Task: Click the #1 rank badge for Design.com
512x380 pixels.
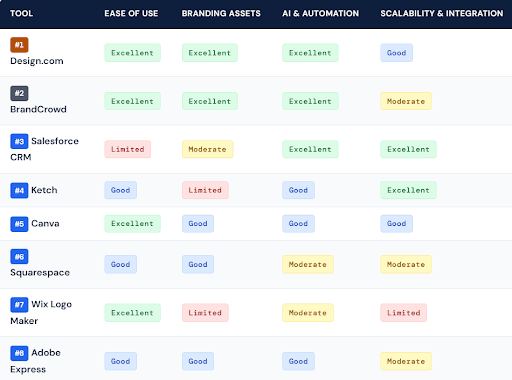Action: [x=19, y=45]
